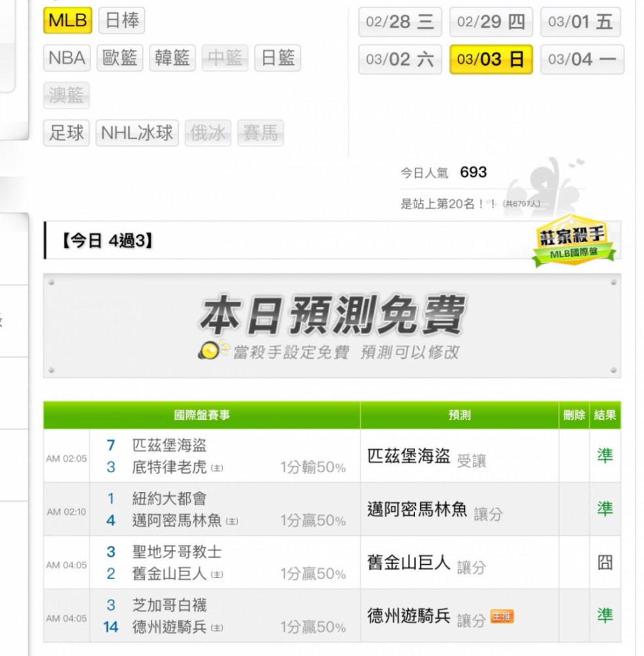
Task: Click the 舊金山巨人 讓分 prediction
Action: pyautogui.click(x=426, y=563)
